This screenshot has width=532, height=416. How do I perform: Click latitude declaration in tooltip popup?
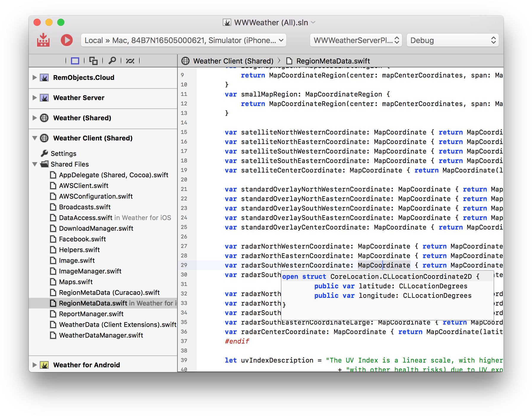[x=390, y=286]
